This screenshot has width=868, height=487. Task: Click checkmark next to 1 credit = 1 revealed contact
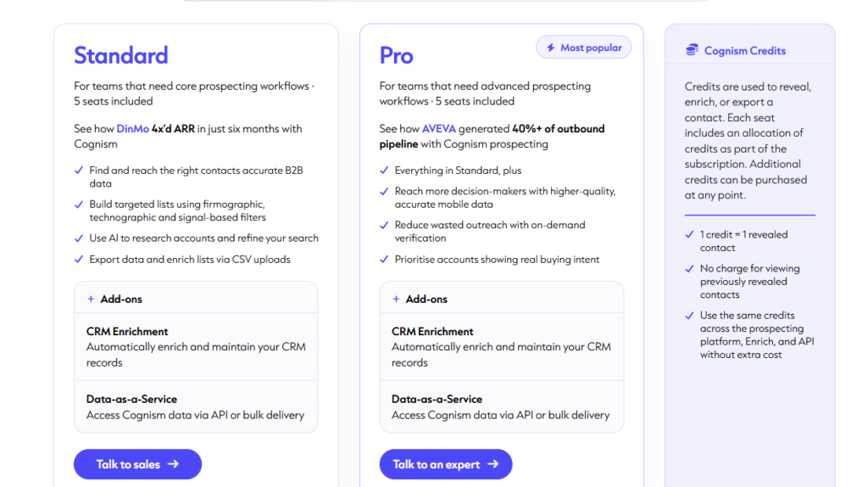click(x=689, y=234)
